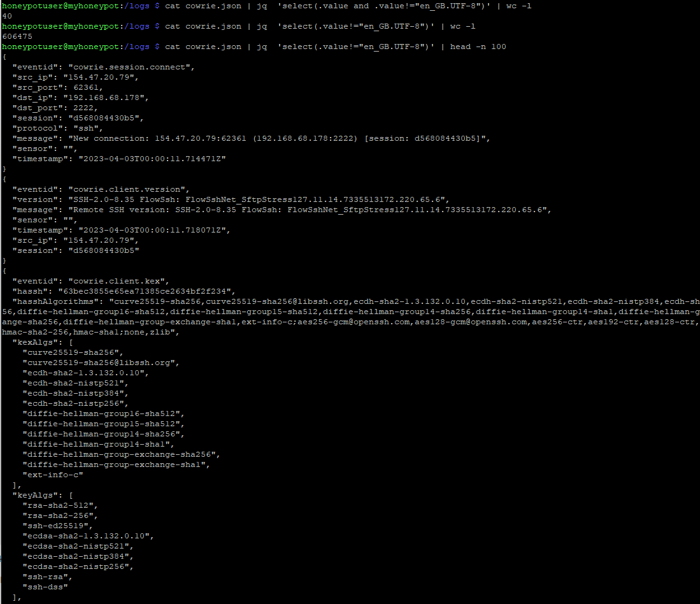
Task: Click the "curve25519-sha256@libssh.org" kexAlgs list entry
Action: (101, 363)
